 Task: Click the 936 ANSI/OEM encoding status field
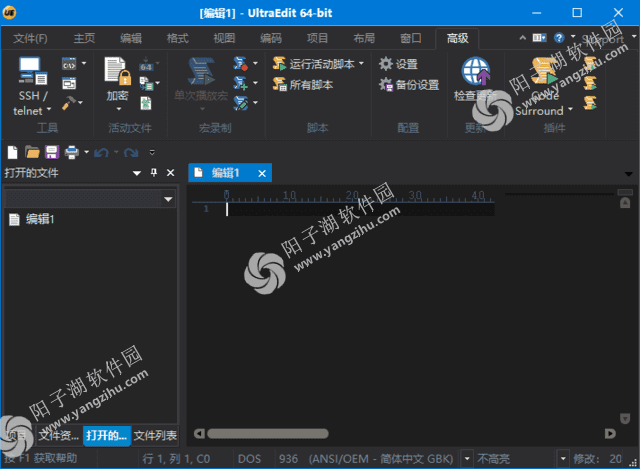coord(366,459)
